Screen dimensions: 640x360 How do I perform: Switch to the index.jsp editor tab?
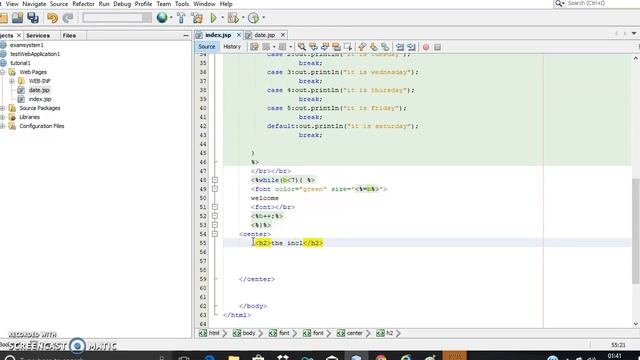pos(218,35)
